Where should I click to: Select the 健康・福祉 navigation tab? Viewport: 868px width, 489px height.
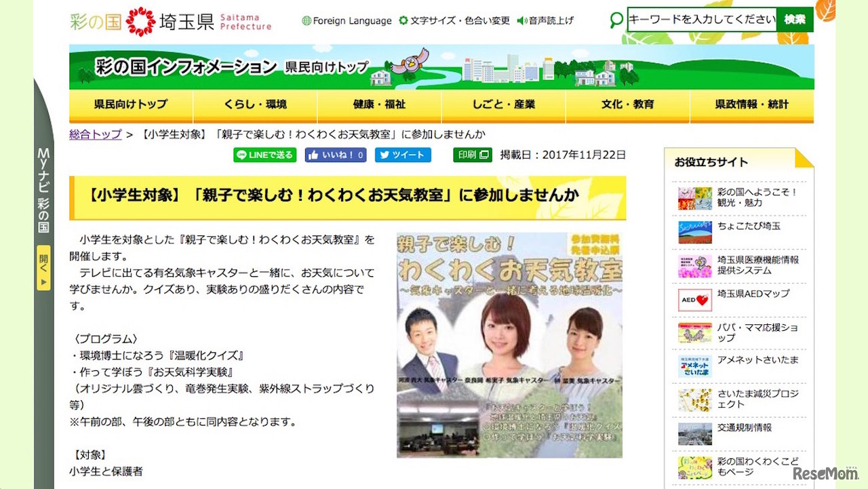tap(379, 105)
